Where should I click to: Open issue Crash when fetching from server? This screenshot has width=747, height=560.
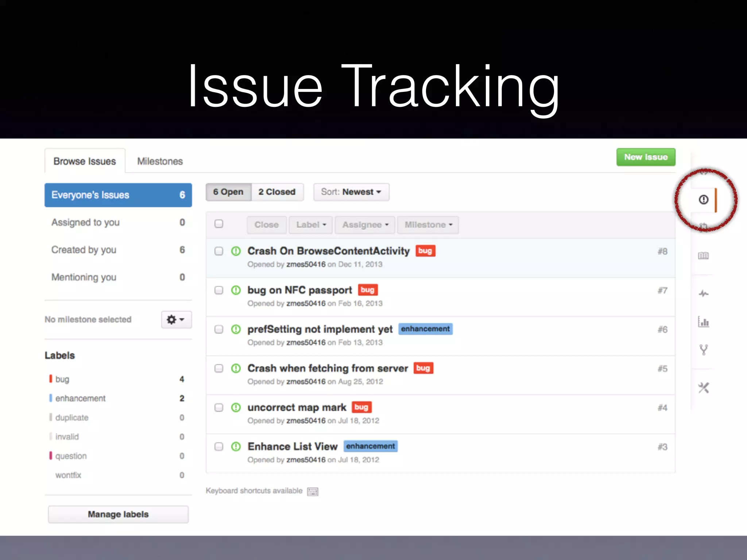click(328, 368)
